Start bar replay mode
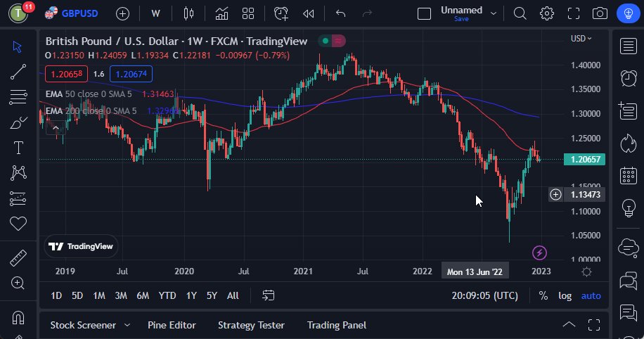This screenshot has height=339, width=644. coord(308,13)
